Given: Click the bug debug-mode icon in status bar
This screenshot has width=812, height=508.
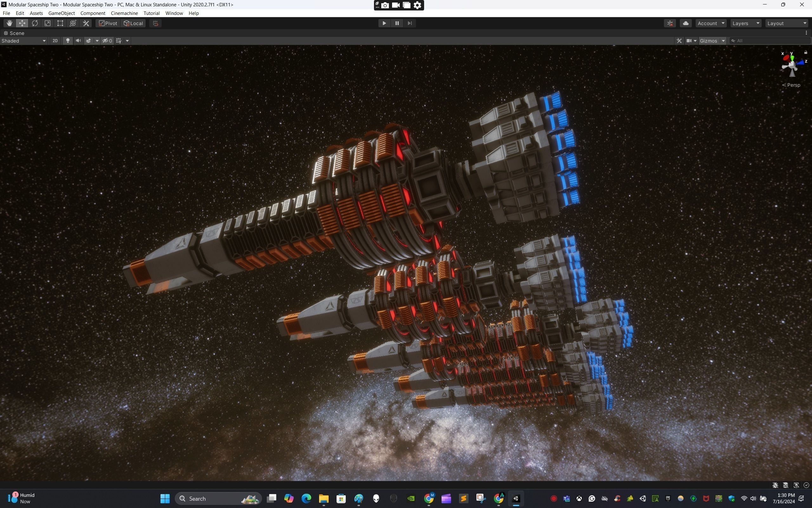Looking at the screenshot, I should 776,485.
